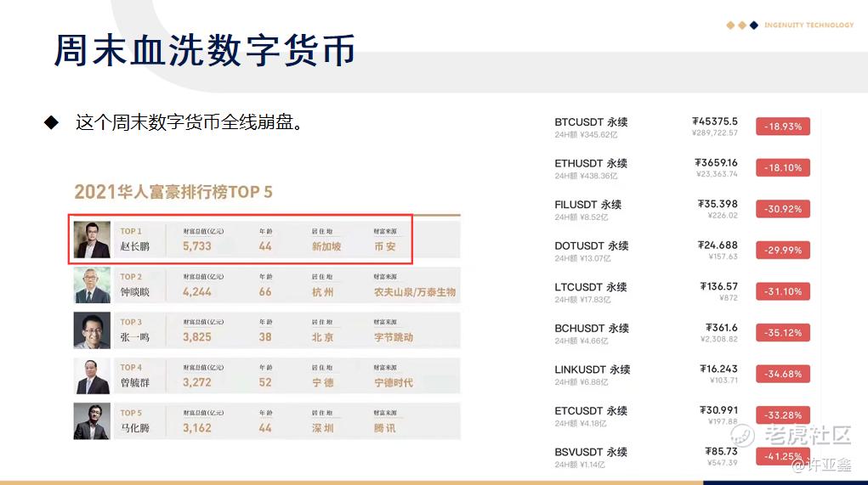Click the wealth value 3,272
868x485 pixels.
197,383
